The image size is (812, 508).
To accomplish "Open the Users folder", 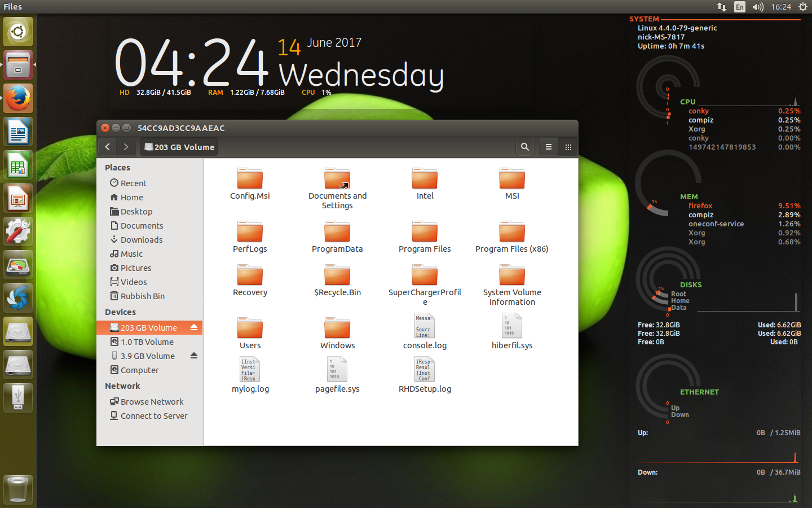I will (250, 334).
